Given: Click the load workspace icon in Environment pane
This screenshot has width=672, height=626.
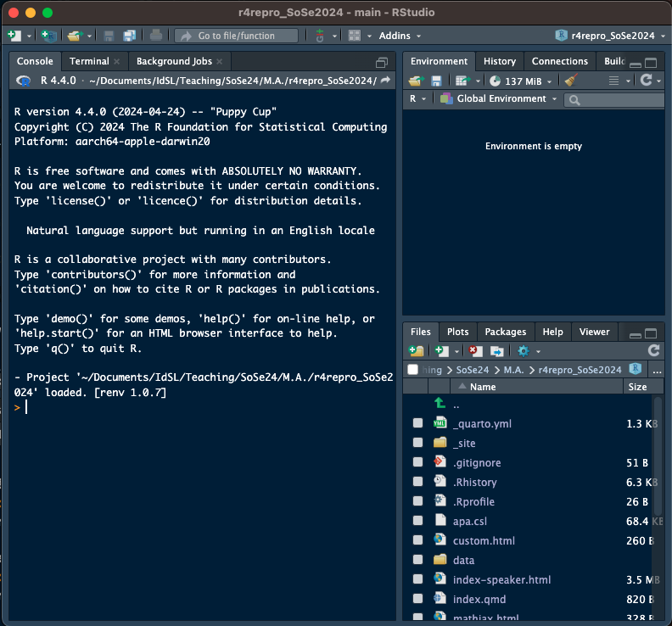Looking at the screenshot, I should point(415,81).
